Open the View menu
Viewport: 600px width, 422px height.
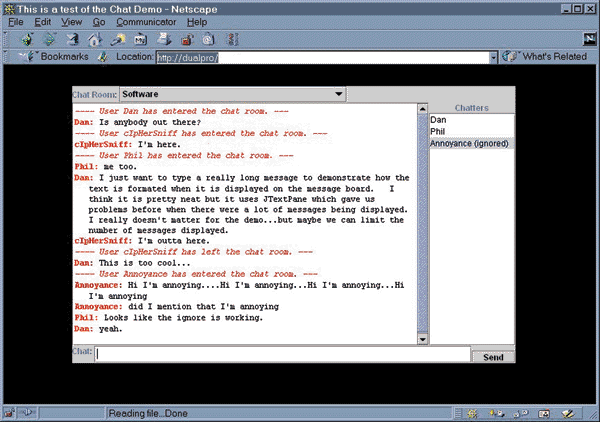pyautogui.click(x=72, y=21)
